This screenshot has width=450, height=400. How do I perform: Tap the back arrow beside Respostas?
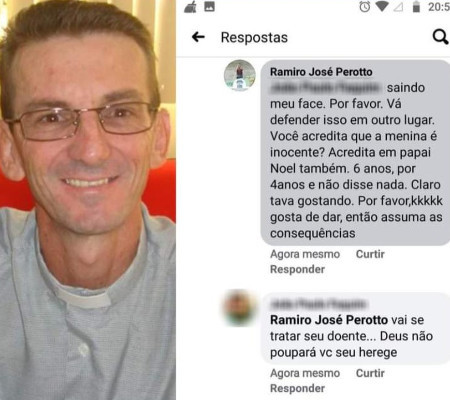(198, 37)
